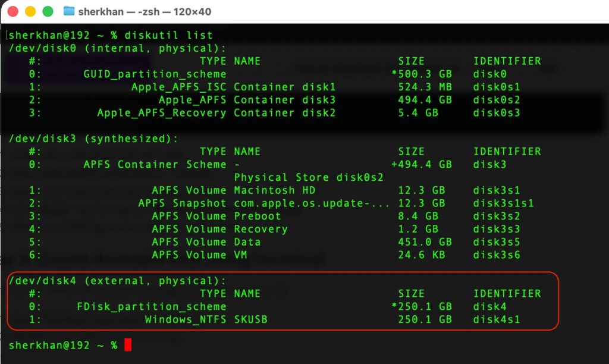Click the 'SKUSB' volume name
609x364 pixels.
click(250, 319)
